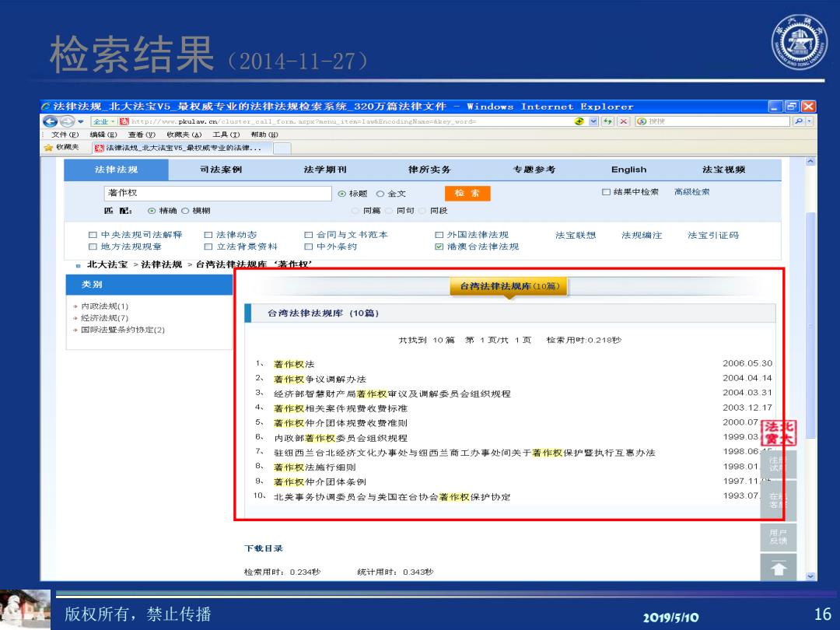840x630 pixels.
Task: Open the 高级检索 link
Action: pos(691,192)
